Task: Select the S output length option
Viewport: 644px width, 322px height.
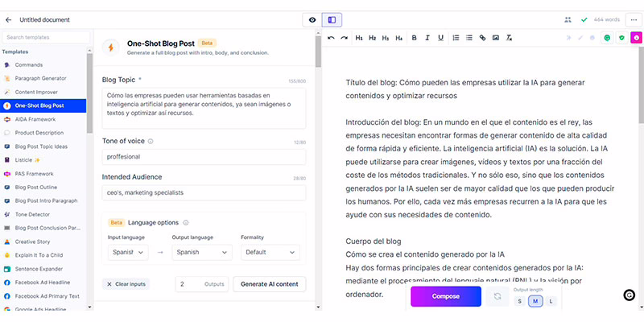Action: [x=519, y=301]
